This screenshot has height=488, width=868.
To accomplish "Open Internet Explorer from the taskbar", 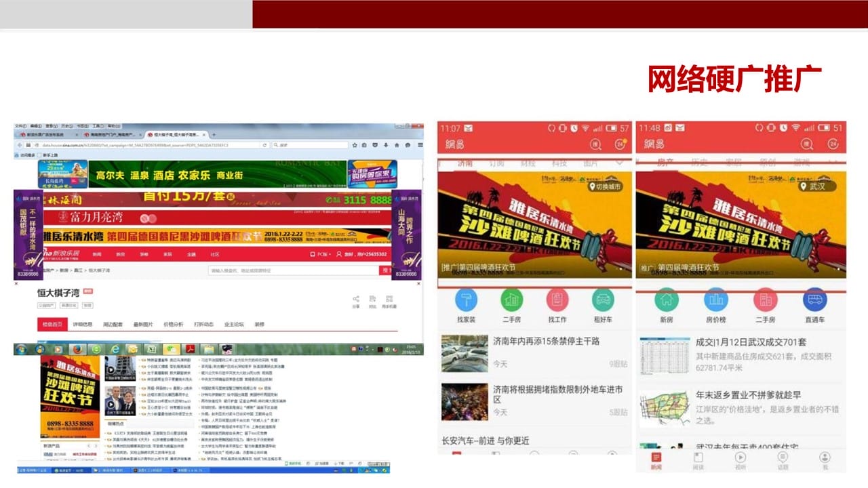I will tap(114, 349).
